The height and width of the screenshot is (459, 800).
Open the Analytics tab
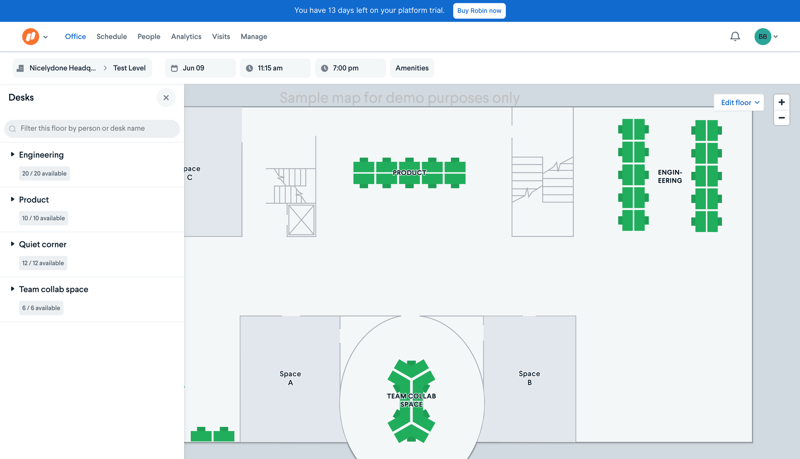(186, 37)
